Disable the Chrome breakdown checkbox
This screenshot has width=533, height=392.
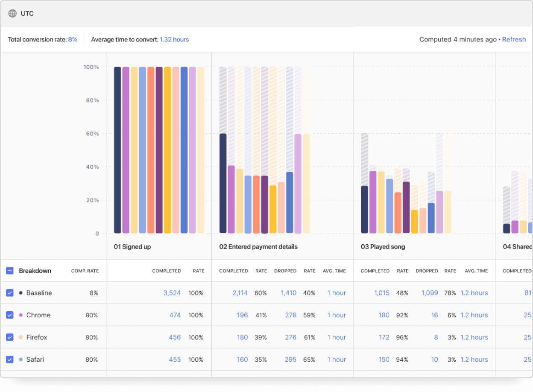click(x=9, y=315)
